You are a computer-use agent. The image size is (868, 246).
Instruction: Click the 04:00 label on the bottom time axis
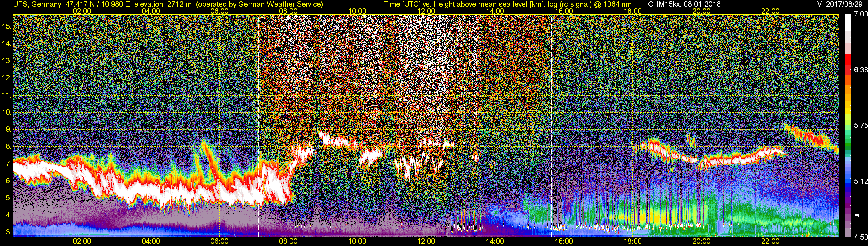click(151, 241)
